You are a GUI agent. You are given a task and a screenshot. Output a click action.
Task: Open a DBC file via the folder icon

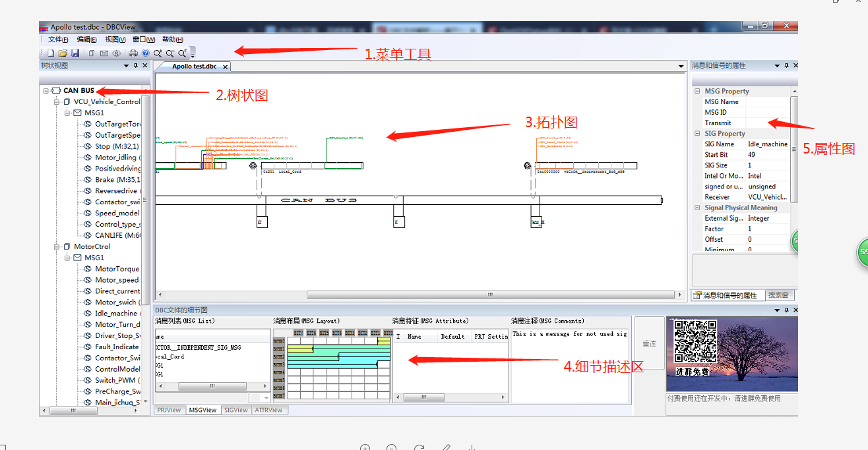(x=63, y=53)
